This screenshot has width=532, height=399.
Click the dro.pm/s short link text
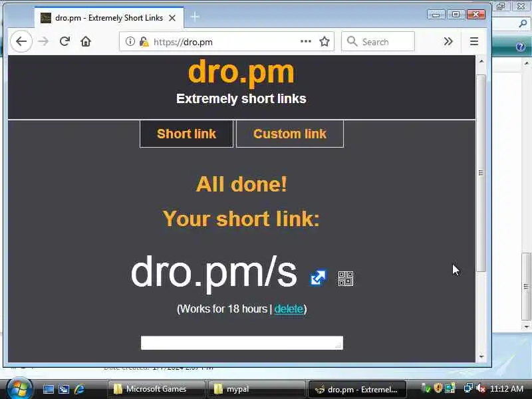click(214, 273)
